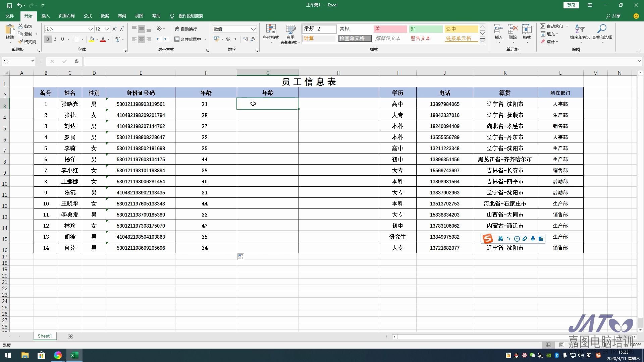Click the Sign in button
The image size is (644, 362).
pyautogui.click(x=571, y=5)
